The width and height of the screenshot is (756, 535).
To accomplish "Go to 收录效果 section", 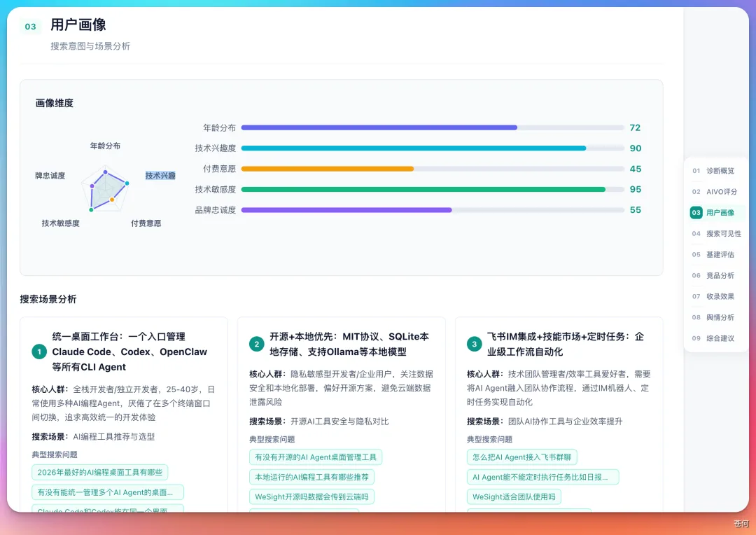I will [x=713, y=297].
